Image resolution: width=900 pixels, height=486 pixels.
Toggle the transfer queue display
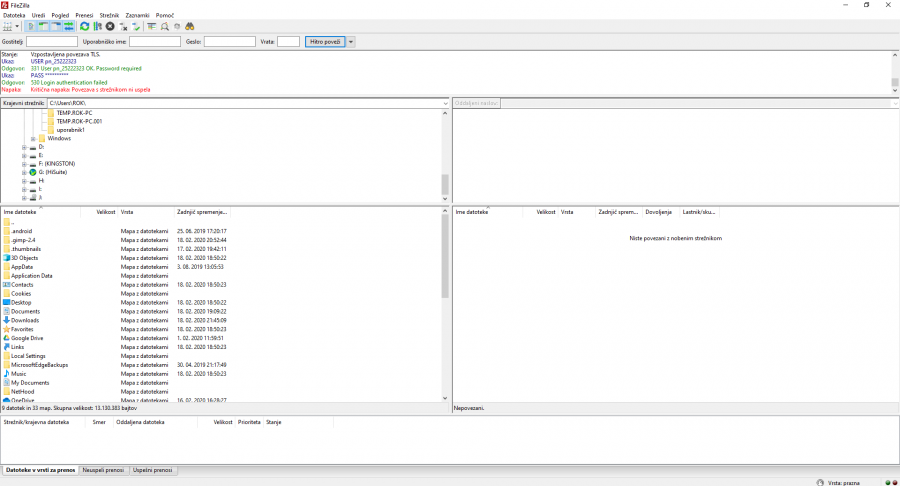(x=69, y=26)
